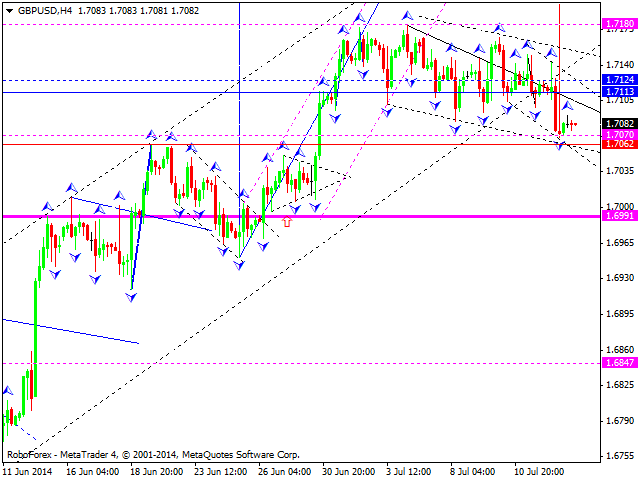Viewport: 640px width, 480px height.
Task: Click the red 1.7062 price label
Action: tap(619, 144)
